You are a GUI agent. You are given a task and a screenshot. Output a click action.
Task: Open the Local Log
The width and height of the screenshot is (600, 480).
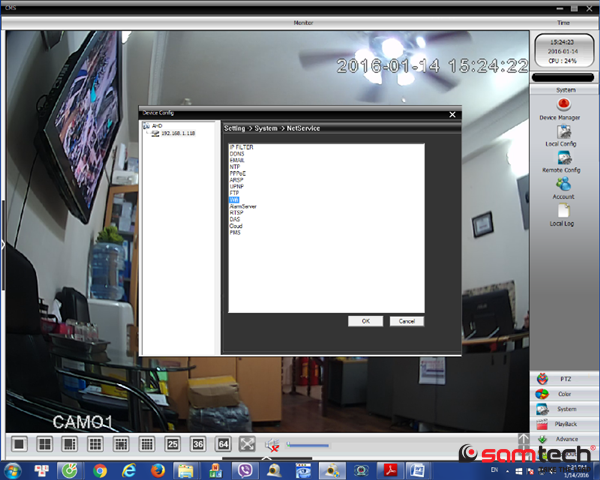(565, 212)
